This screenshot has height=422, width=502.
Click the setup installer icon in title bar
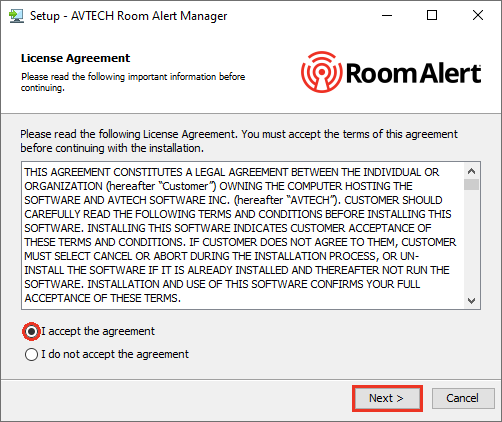click(x=16, y=16)
